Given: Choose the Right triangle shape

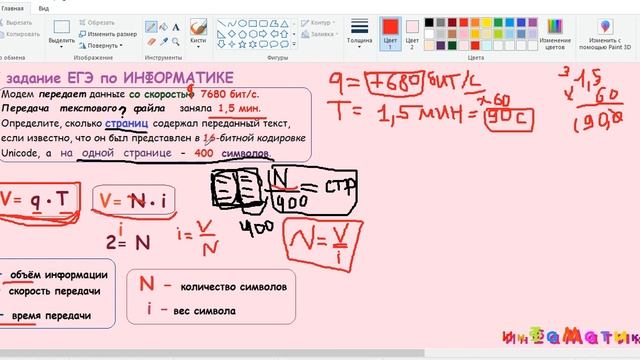Looking at the screenshot, I should pos(221,34).
